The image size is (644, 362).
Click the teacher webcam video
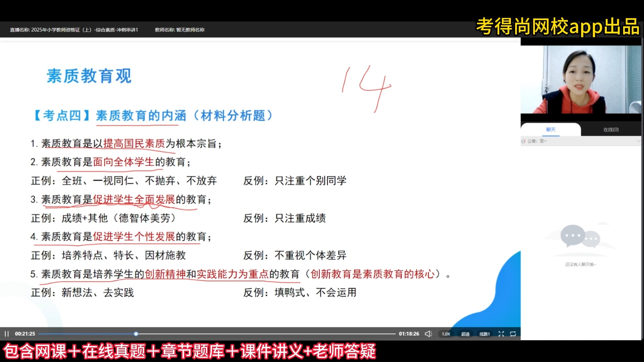(x=581, y=79)
